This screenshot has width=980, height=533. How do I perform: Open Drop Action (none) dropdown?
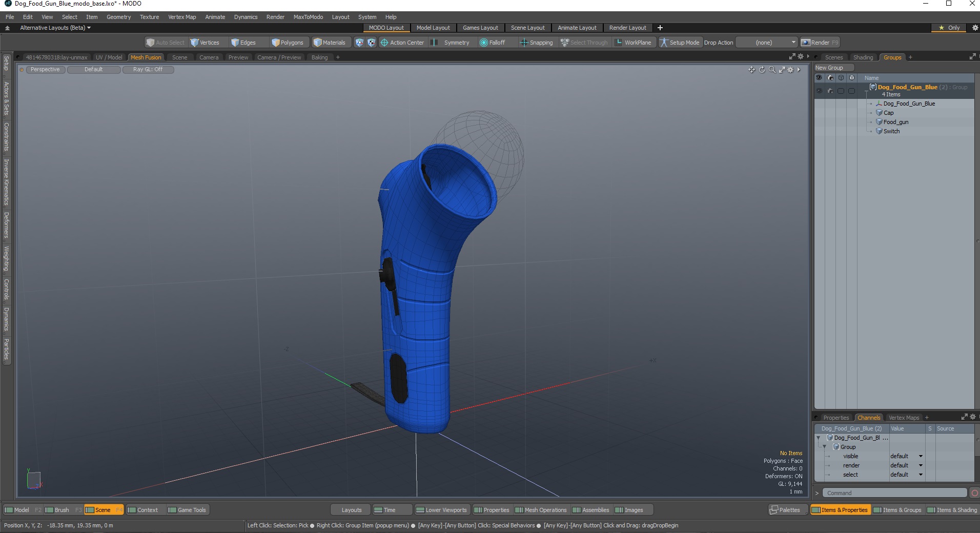(x=767, y=43)
